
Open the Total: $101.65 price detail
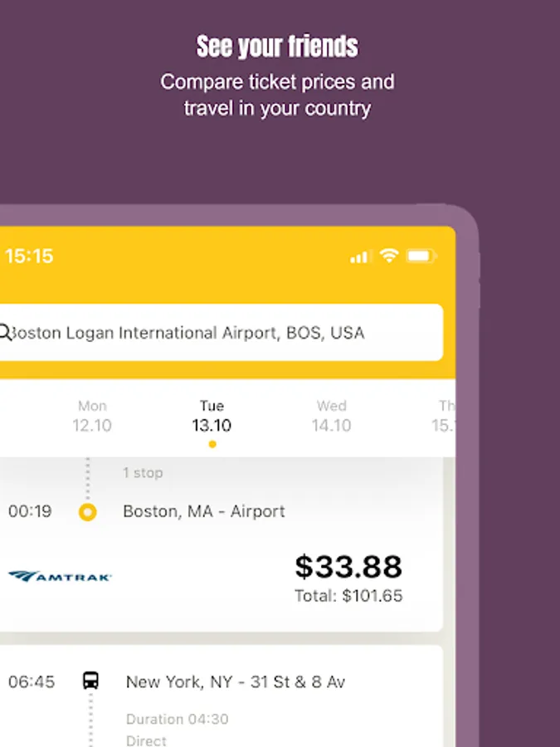(x=348, y=596)
